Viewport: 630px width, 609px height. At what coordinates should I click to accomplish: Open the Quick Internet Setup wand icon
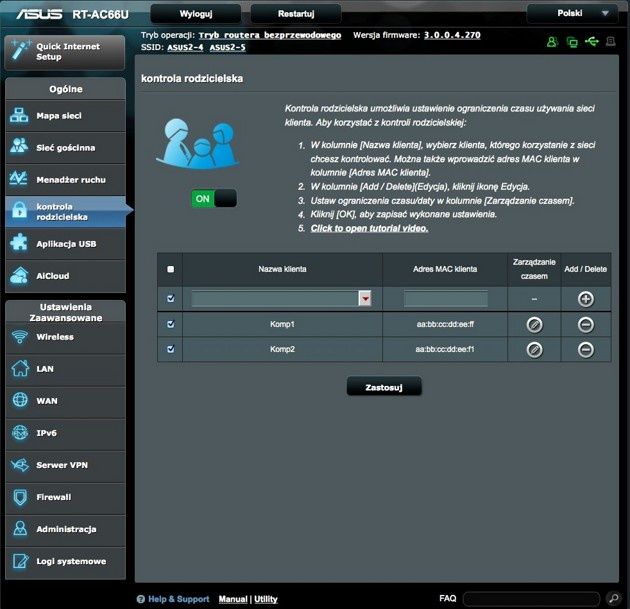coord(20,50)
